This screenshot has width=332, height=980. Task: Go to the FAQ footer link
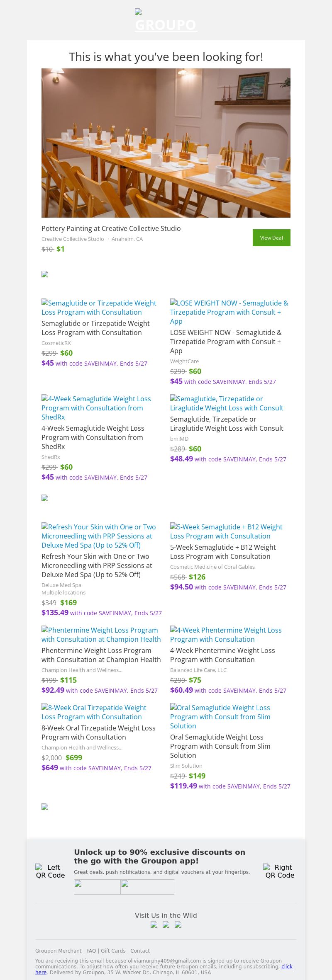(91, 951)
